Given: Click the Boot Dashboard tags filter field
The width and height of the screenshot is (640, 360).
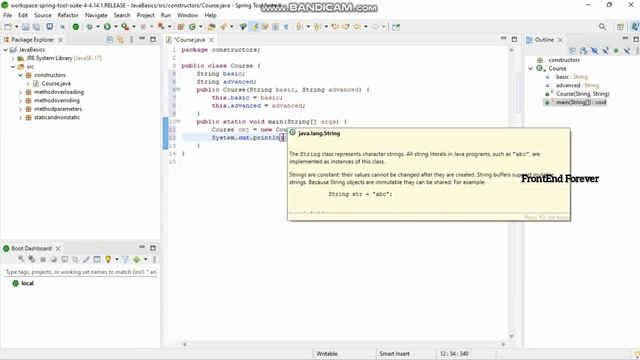Looking at the screenshot, I should point(80,272).
